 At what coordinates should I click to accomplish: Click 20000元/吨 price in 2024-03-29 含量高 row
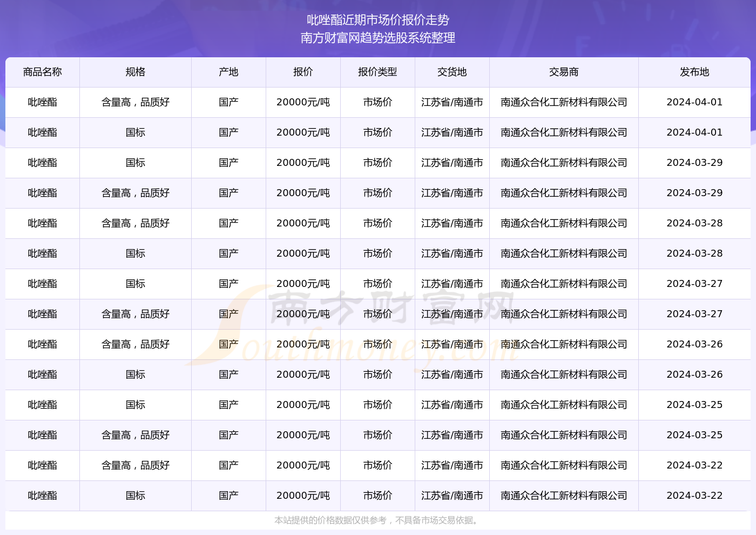pyautogui.click(x=303, y=193)
